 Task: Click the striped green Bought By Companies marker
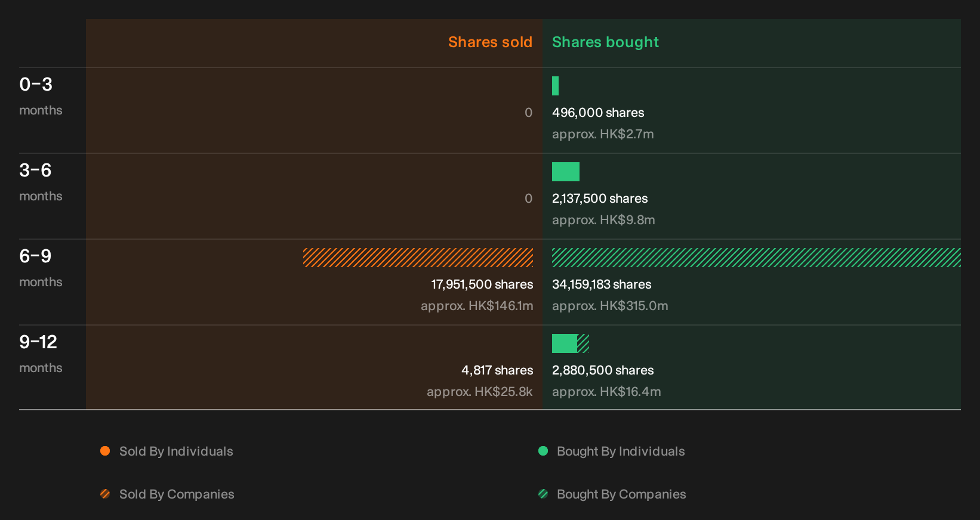click(543, 494)
